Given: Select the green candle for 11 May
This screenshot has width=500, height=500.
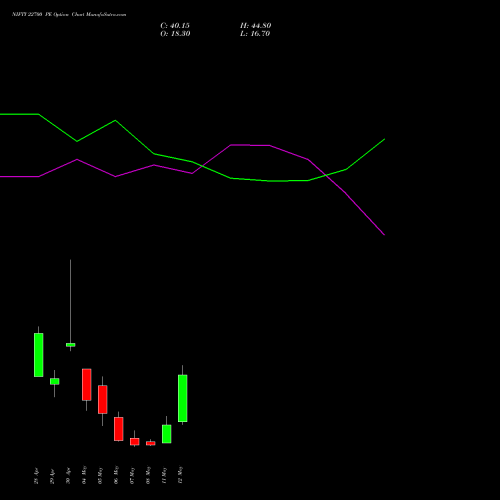Looking at the screenshot, I should 167,434.
